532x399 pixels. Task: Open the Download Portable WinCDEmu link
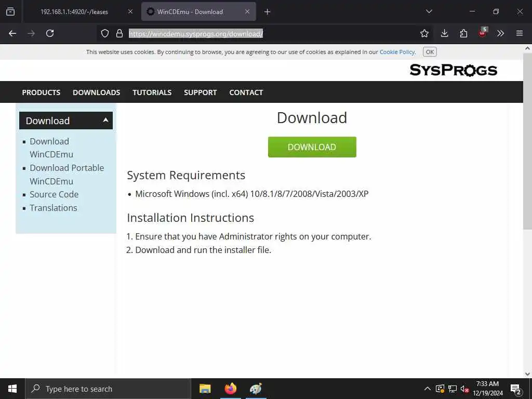point(67,175)
